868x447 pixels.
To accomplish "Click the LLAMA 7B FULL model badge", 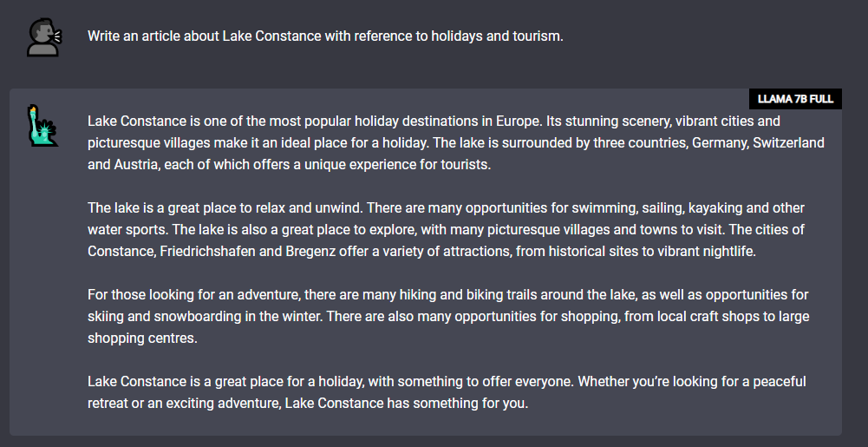I will point(795,99).
